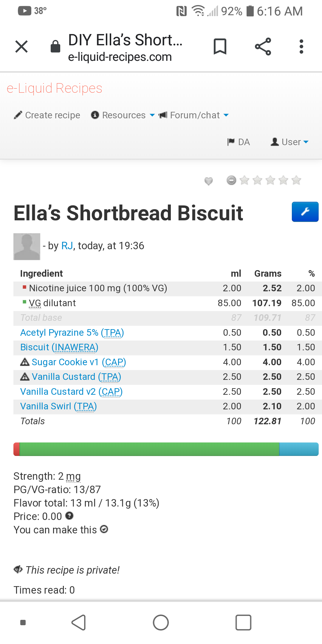The image size is (322, 644).
Task: Click the Price help question icon
Action: tap(69, 515)
